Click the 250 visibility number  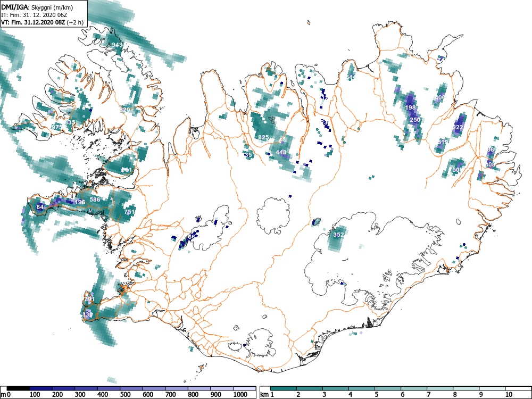pos(415,120)
